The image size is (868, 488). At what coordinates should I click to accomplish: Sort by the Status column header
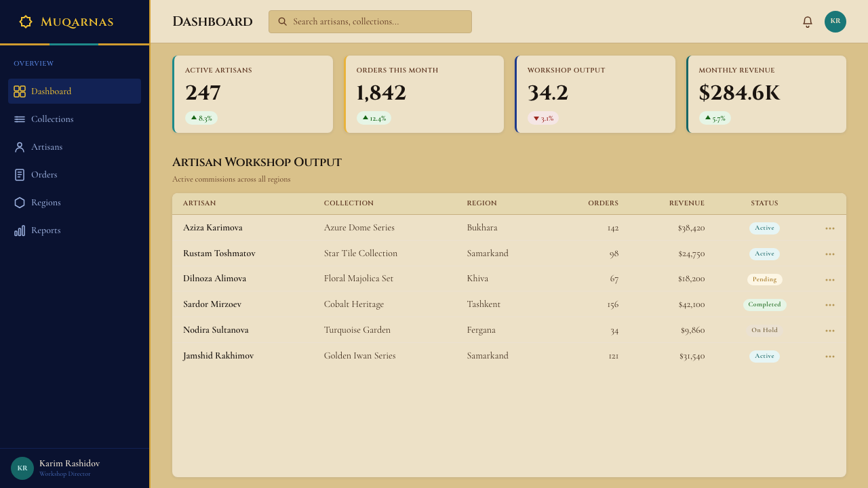(764, 203)
